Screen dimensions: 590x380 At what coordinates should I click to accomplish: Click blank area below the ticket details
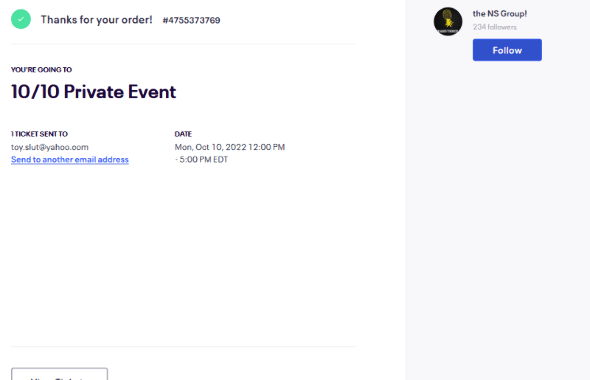click(184, 256)
